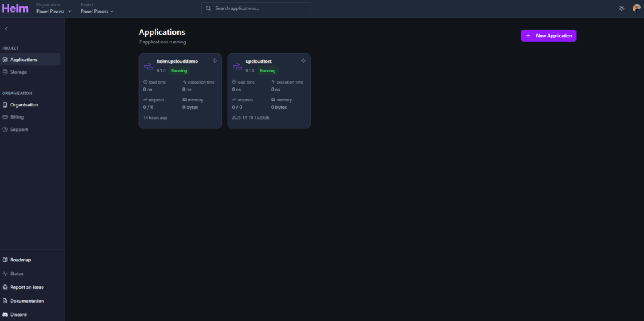Click the Running badge on upcloudtest
Image resolution: width=644 pixels, height=321 pixels.
tap(268, 70)
